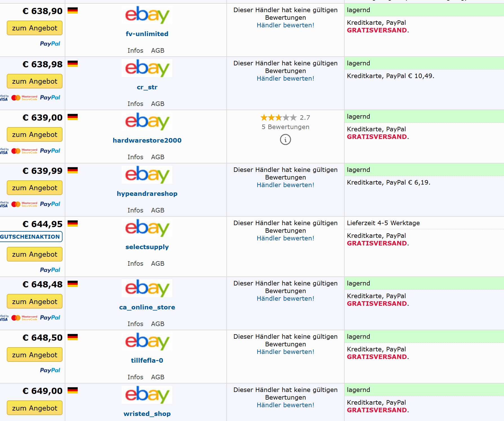This screenshot has height=421, width=504.
Task: Open the 'zum Angebot' button for € 644,95
Action: (35, 254)
